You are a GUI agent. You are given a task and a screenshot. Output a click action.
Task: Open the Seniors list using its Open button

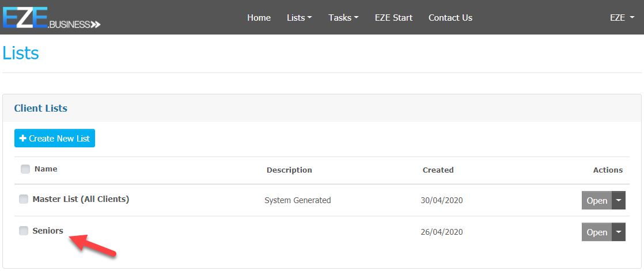pyautogui.click(x=596, y=232)
